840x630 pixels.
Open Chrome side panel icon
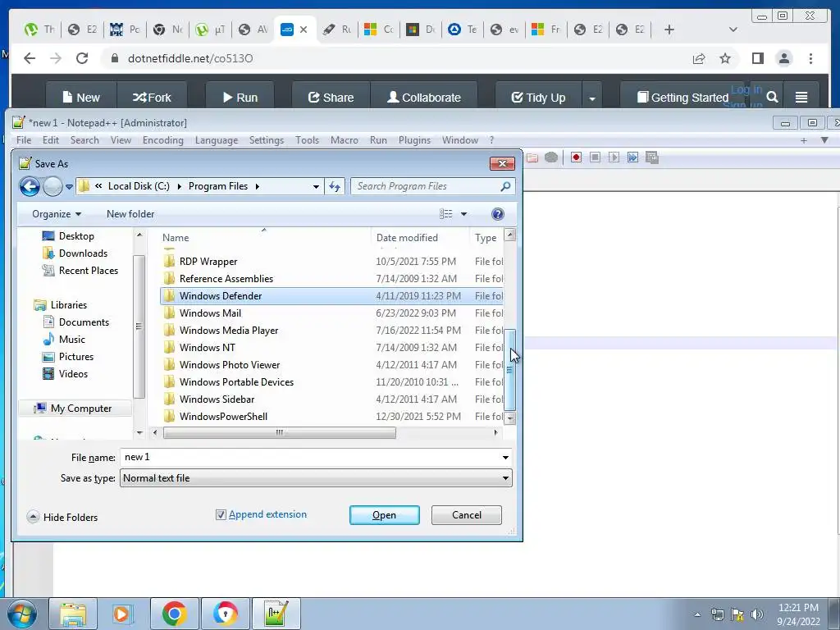(x=757, y=58)
